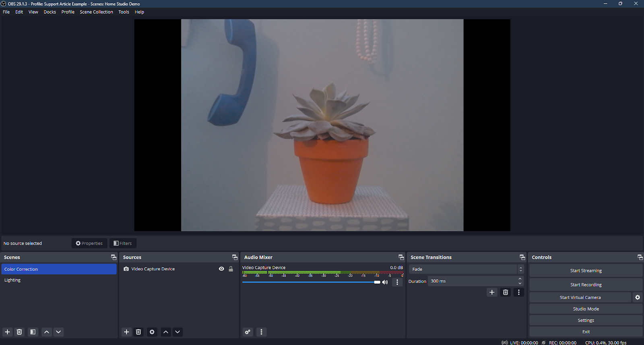Increase transition duration with up arrow
The image size is (644, 345).
520,279
